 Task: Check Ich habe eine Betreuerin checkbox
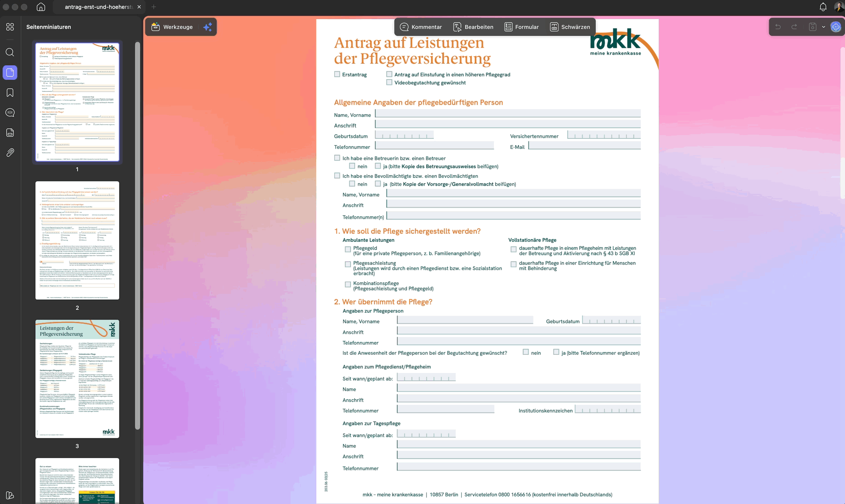click(337, 158)
